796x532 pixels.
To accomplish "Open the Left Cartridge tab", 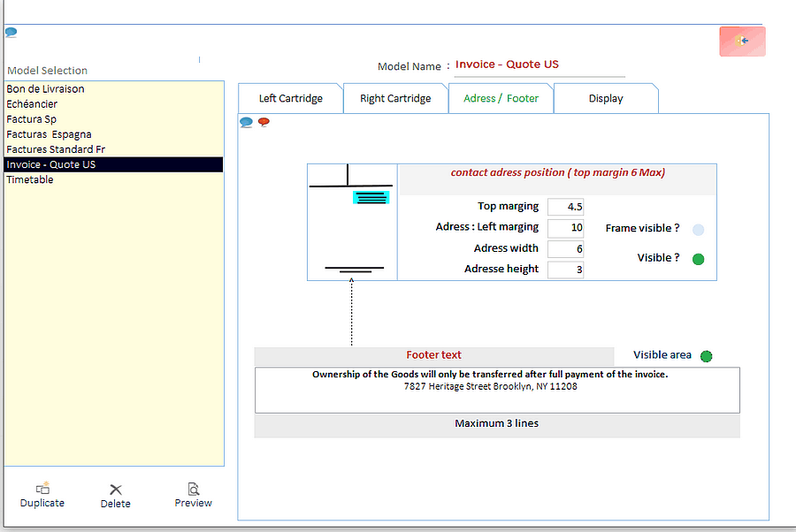I will click(290, 98).
